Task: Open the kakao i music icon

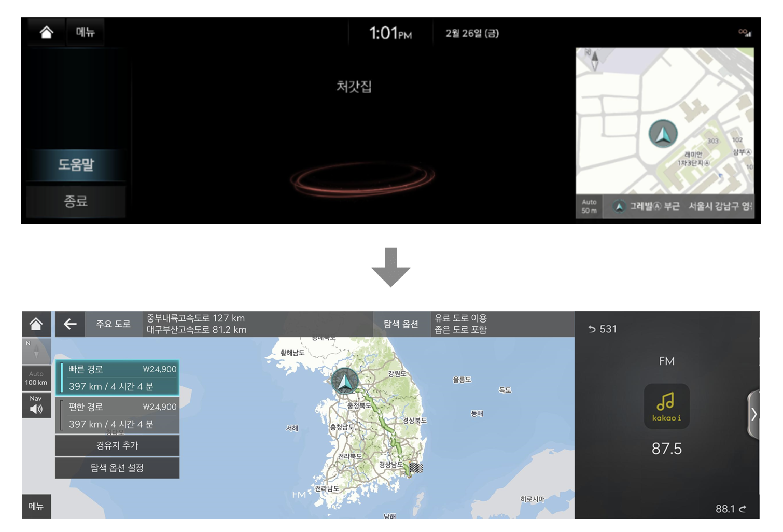Action: pos(666,406)
